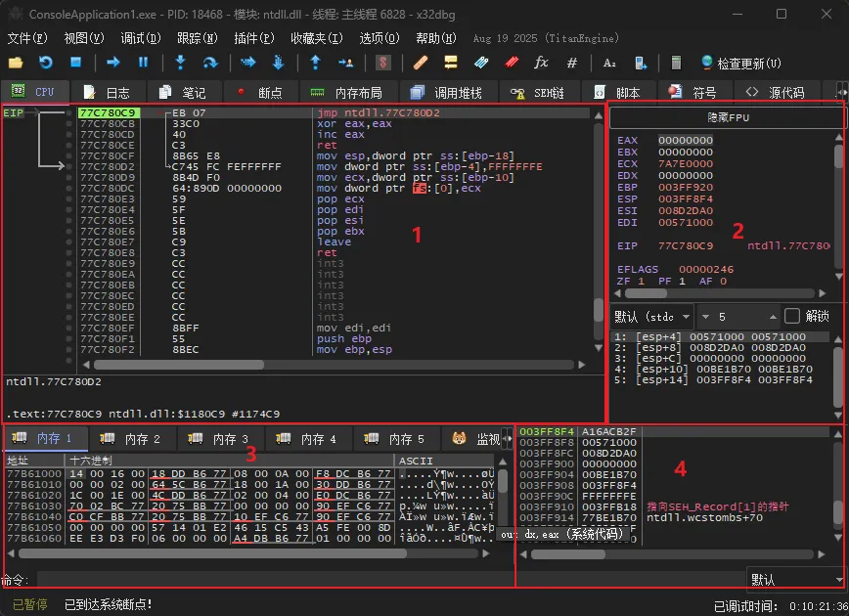Image resolution: width=849 pixels, height=616 pixels.
Task: Select dump row address 77B61020
Action: (x=34, y=496)
